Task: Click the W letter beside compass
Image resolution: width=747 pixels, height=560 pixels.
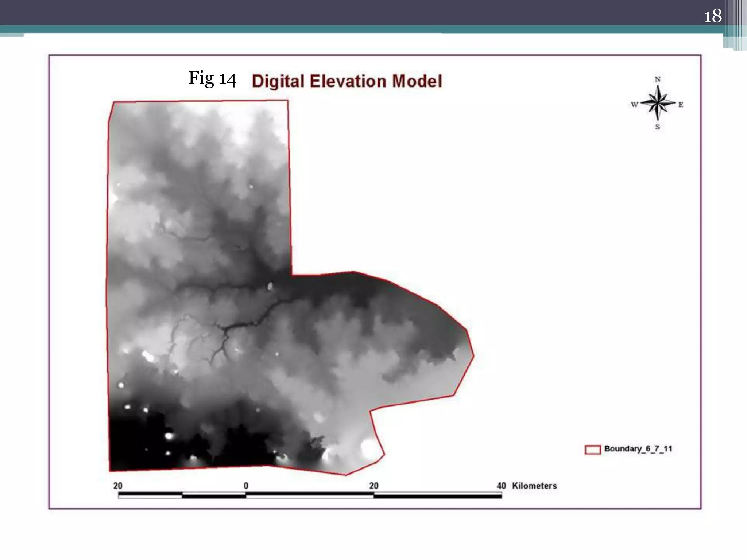Action: click(634, 105)
